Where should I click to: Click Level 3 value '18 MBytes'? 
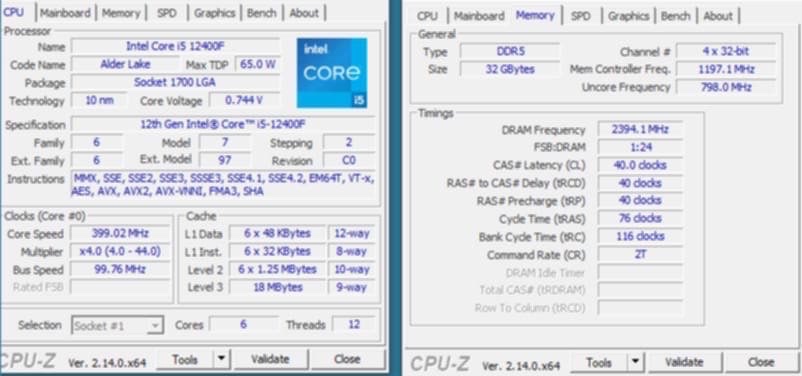[277, 287]
